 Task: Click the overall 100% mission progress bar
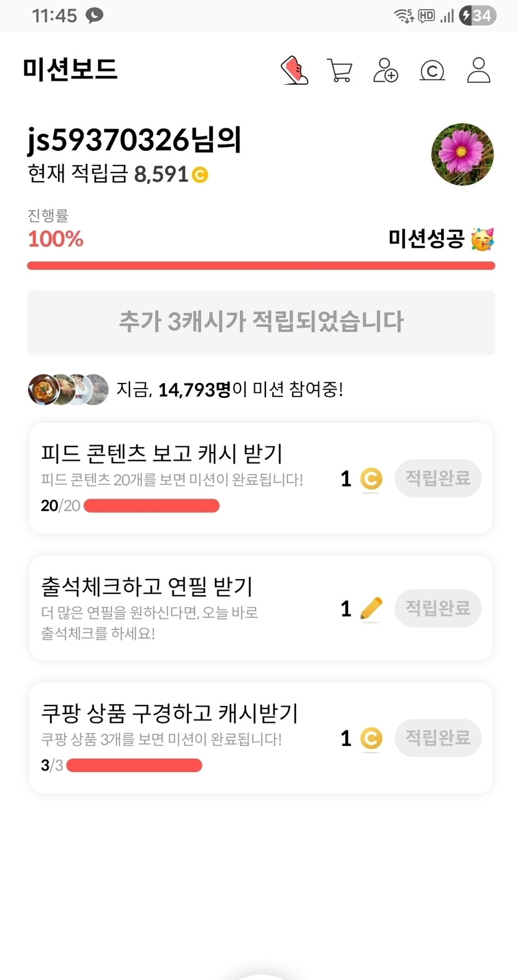(261, 266)
